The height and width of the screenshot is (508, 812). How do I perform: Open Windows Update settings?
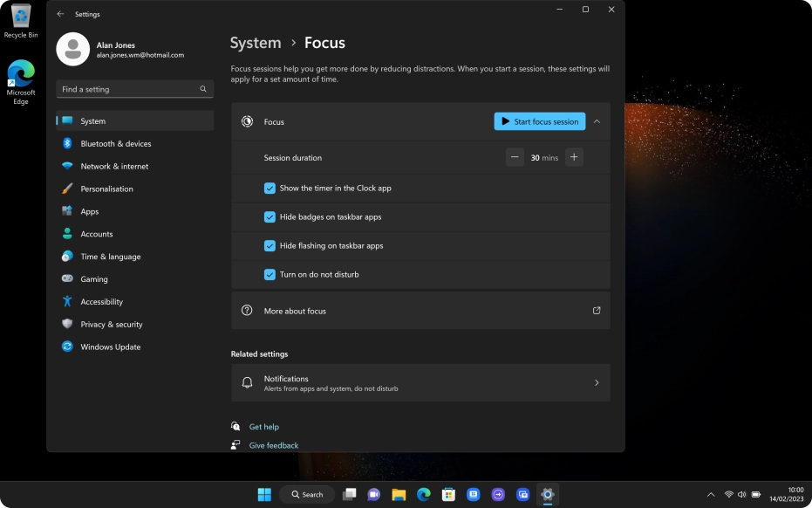pyautogui.click(x=109, y=347)
